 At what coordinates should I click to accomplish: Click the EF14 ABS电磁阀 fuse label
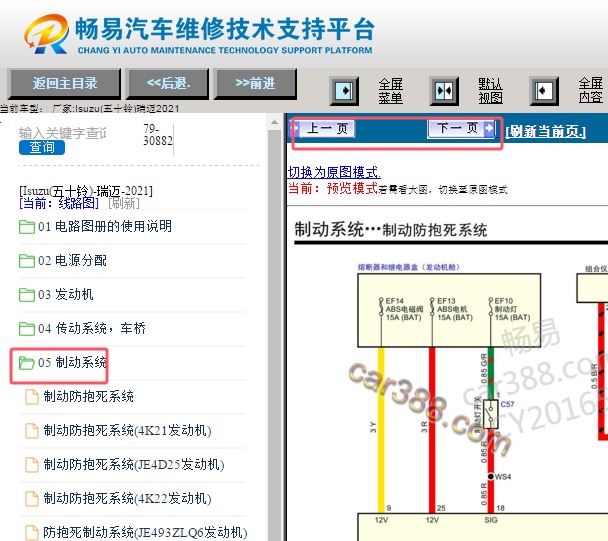click(x=404, y=309)
